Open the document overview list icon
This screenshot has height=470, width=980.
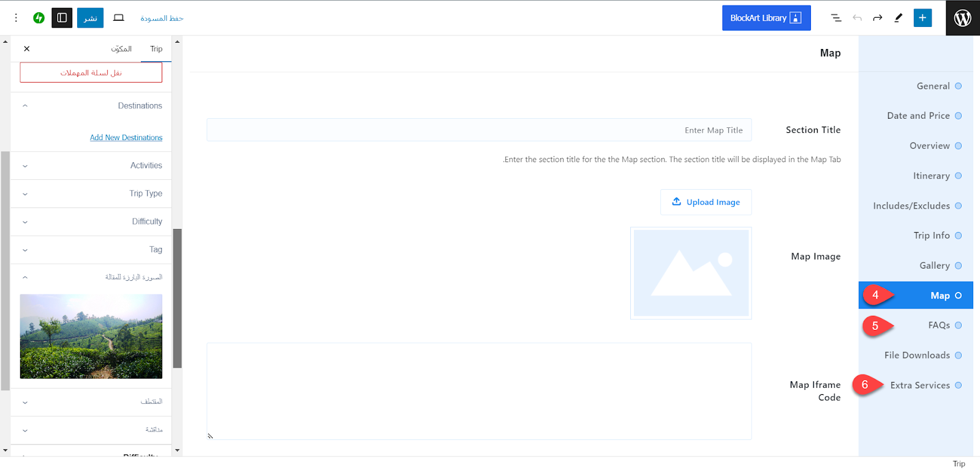tap(836, 18)
